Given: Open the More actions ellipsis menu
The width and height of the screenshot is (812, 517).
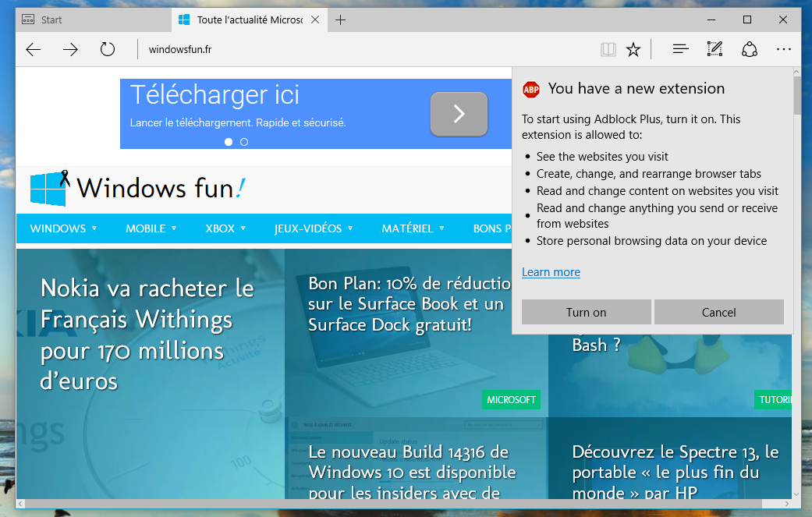Looking at the screenshot, I should coord(784,50).
